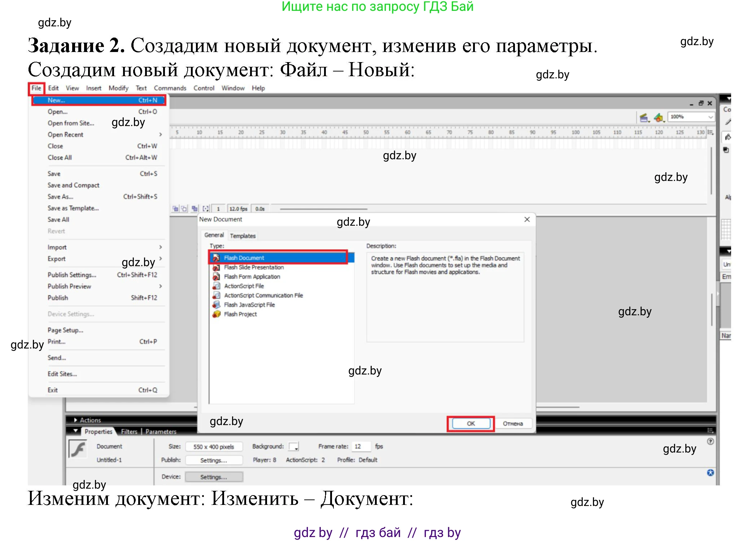Enable Edit Multiple Frames mode

pos(195,208)
